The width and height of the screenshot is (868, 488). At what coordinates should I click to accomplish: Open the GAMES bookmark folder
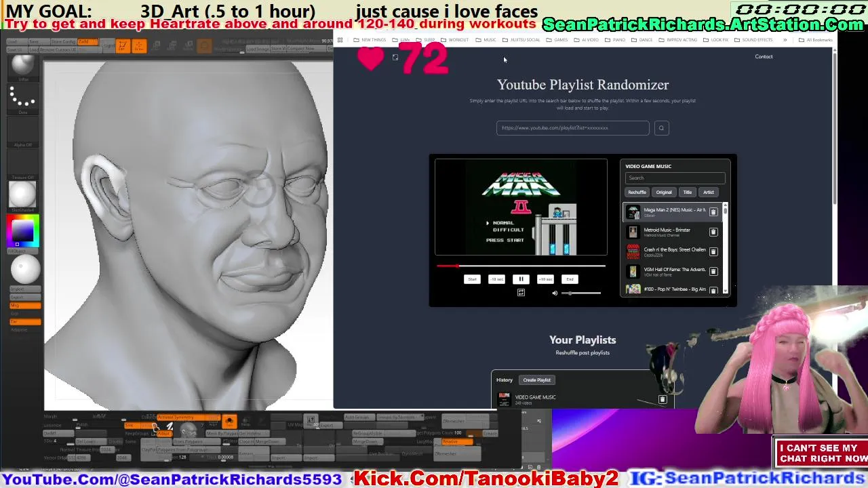(557, 40)
